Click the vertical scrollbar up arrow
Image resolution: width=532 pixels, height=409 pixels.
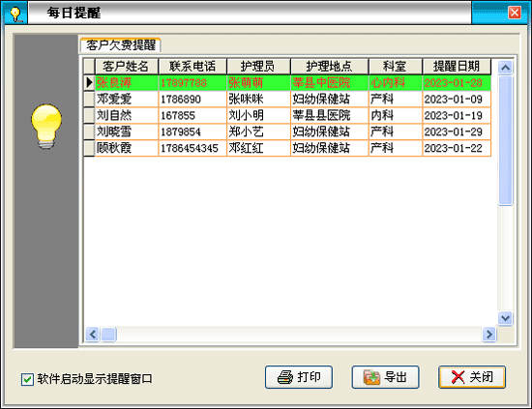click(x=505, y=68)
